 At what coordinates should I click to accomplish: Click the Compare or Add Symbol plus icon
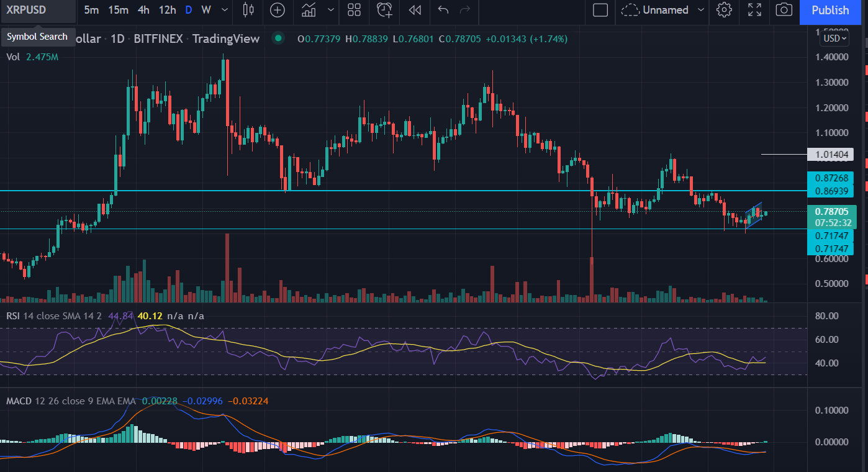[x=278, y=10]
